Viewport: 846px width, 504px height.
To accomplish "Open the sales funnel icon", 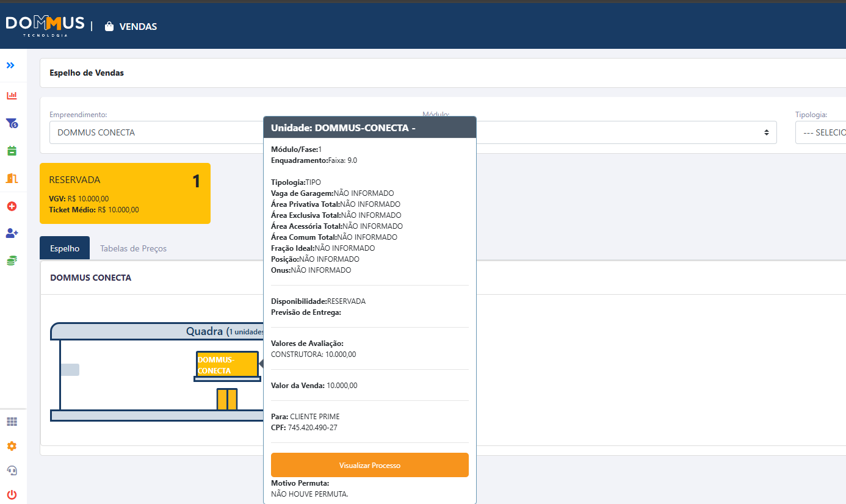I will point(12,123).
